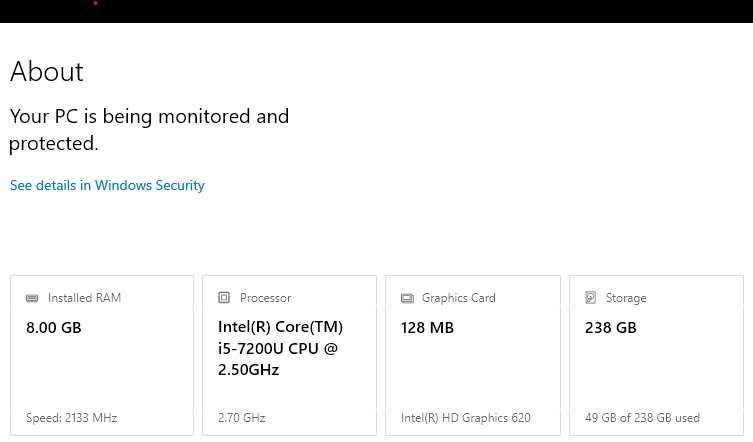Open See details in Windows Security link
This screenshot has height=442, width=753.
coord(107,185)
